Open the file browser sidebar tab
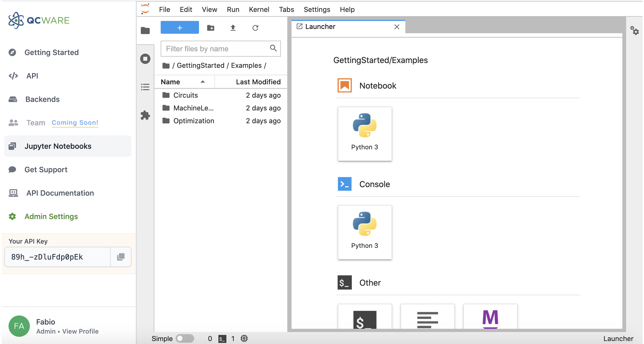This screenshot has width=644, height=344. pyautogui.click(x=145, y=31)
